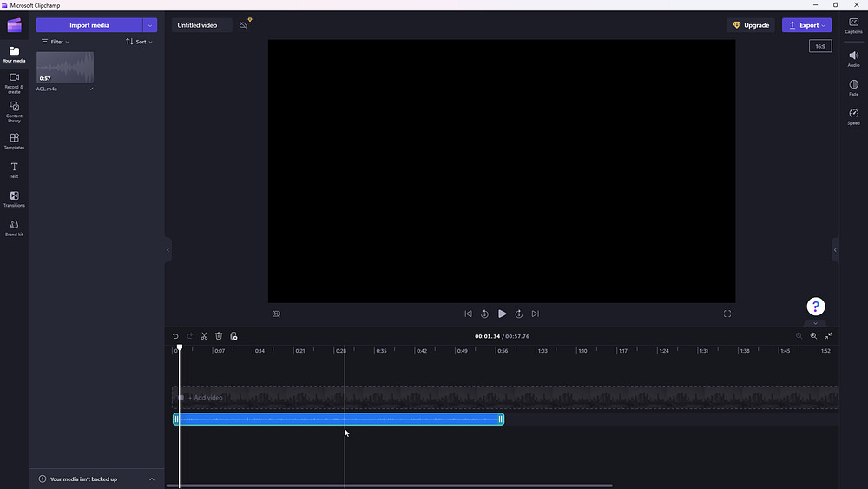The width and height of the screenshot is (868, 489).
Task: Expand the media backup notice chevron
Action: pos(152,479)
